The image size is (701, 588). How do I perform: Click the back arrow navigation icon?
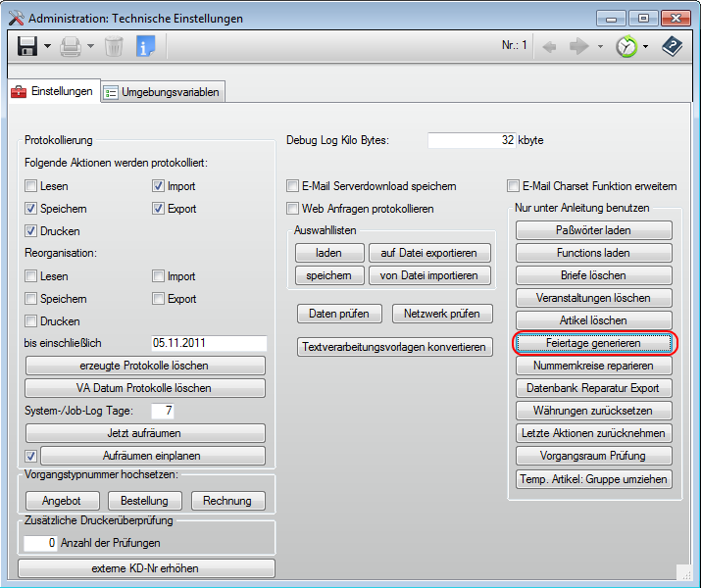click(550, 46)
